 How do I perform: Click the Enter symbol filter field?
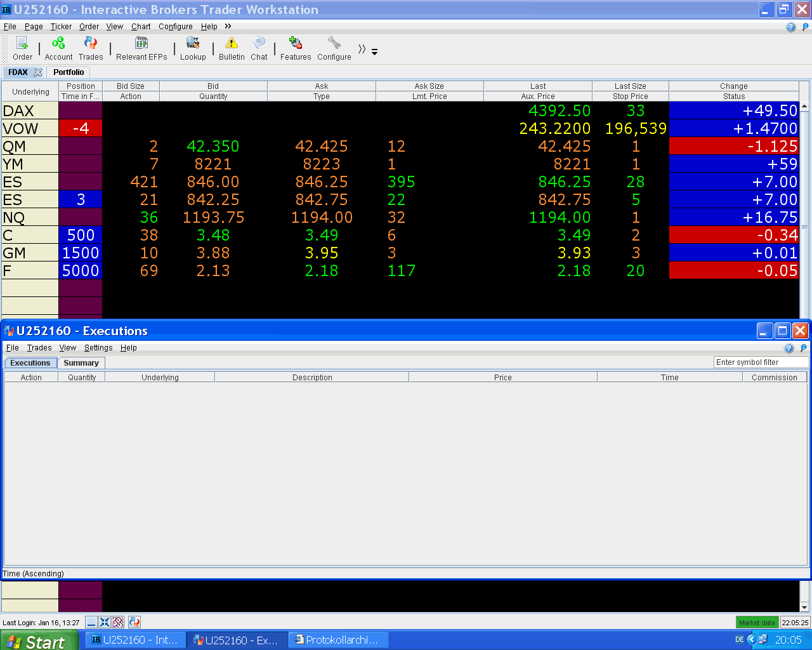pos(761,362)
